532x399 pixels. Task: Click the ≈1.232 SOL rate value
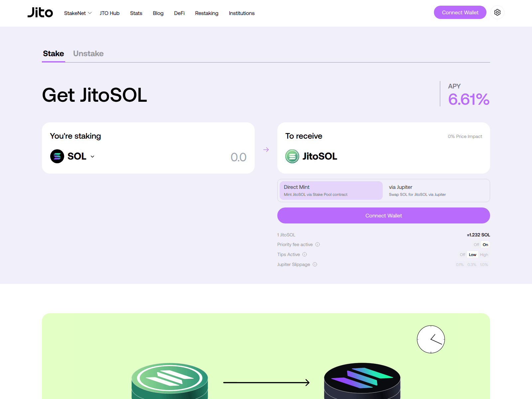[478, 235]
